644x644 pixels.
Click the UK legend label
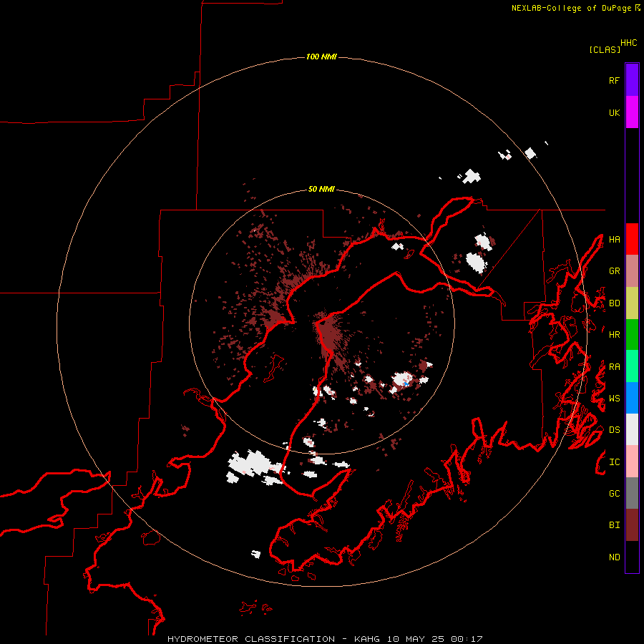[x=614, y=112]
